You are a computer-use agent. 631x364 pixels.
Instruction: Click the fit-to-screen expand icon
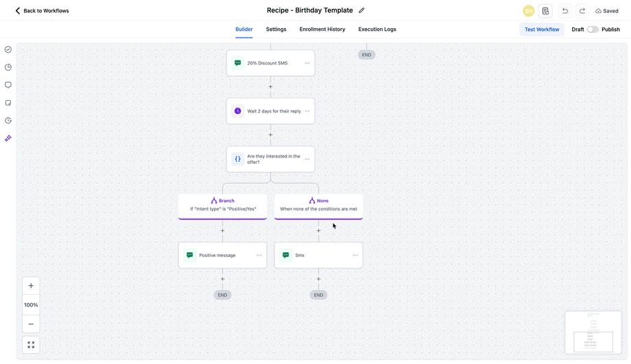tap(31, 345)
